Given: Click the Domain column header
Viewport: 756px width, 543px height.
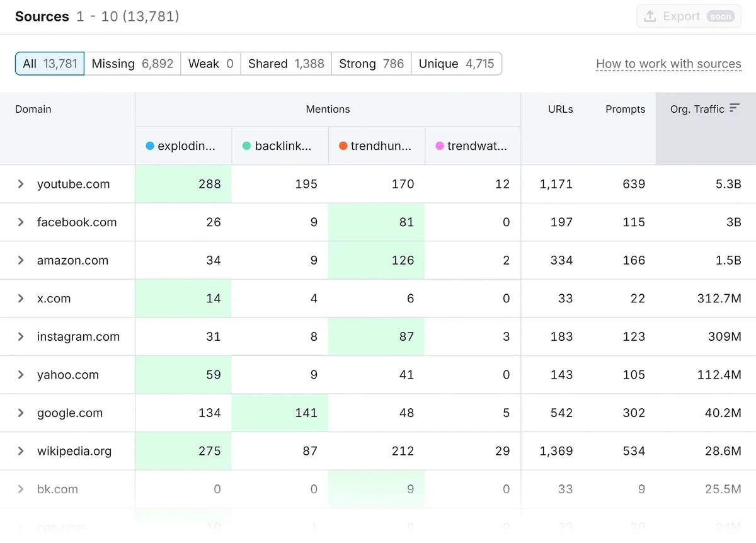Looking at the screenshot, I should (33, 108).
